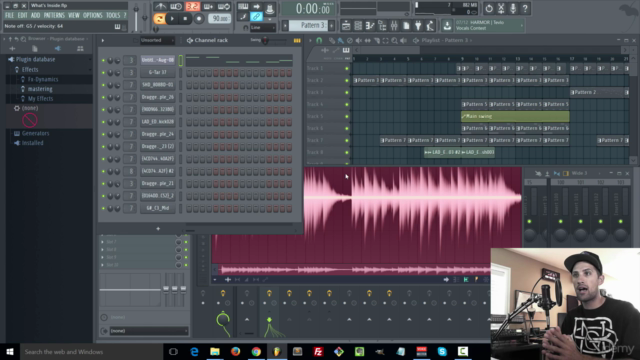640x360 pixels.
Task: Open the Channel rack menu arrow
Action: 103,40
